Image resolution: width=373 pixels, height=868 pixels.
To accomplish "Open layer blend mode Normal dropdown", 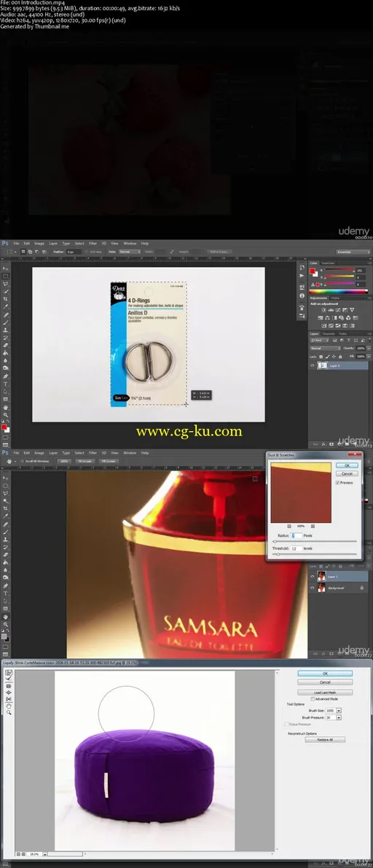I will click(325, 348).
